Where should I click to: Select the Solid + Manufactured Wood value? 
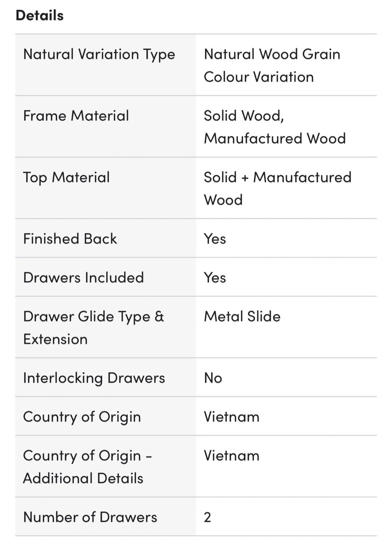point(277,188)
